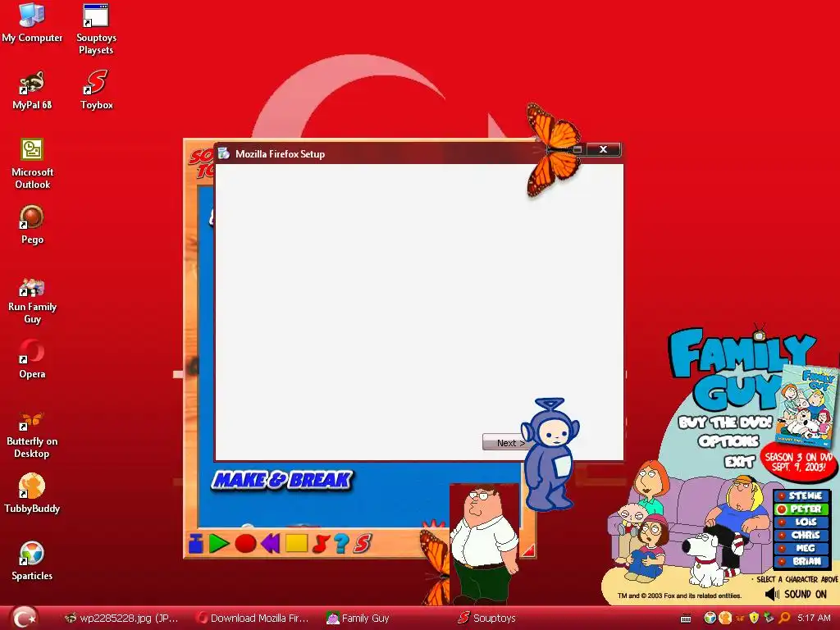The height and width of the screenshot is (630, 840).
Task: Open the Souptoys Playsets shortcut
Action: pos(96,29)
